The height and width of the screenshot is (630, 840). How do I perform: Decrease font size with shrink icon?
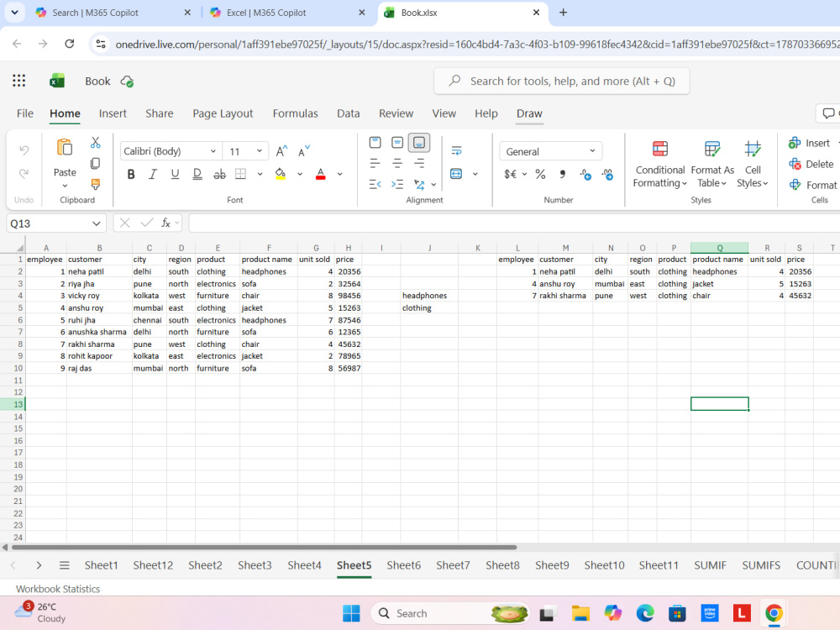point(304,151)
